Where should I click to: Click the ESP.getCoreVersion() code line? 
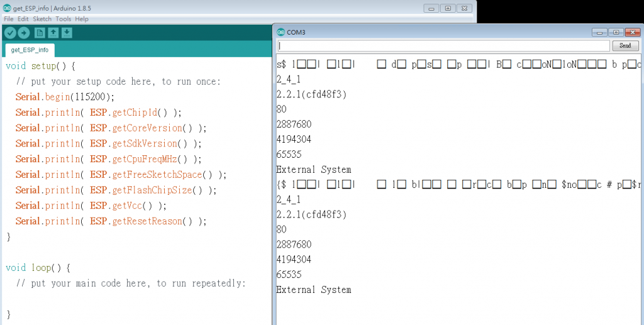111,128
